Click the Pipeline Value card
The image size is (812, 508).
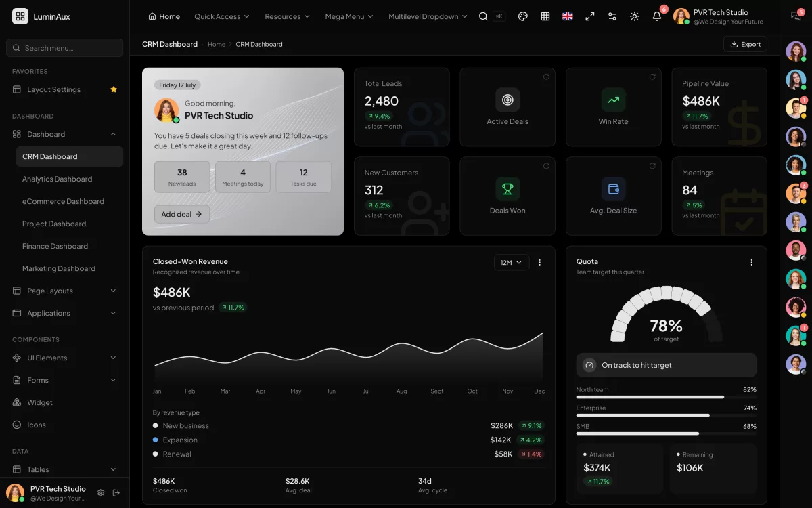coord(719,107)
